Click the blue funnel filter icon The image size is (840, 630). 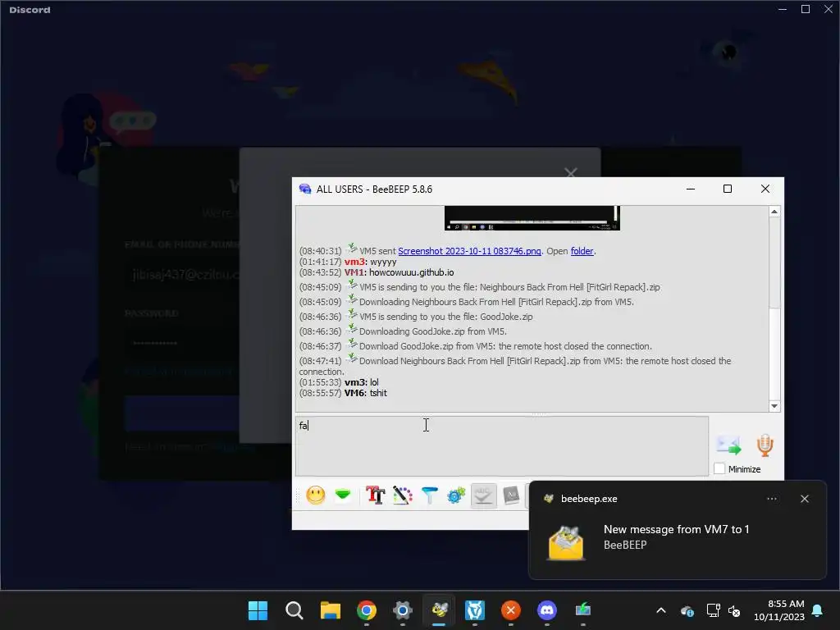430,495
